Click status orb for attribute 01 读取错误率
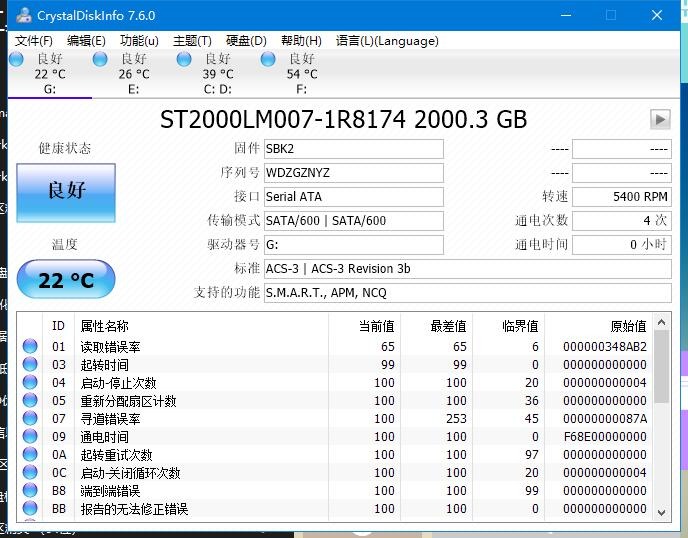Viewport: 688px width, 538px height. pyautogui.click(x=30, y=346)
